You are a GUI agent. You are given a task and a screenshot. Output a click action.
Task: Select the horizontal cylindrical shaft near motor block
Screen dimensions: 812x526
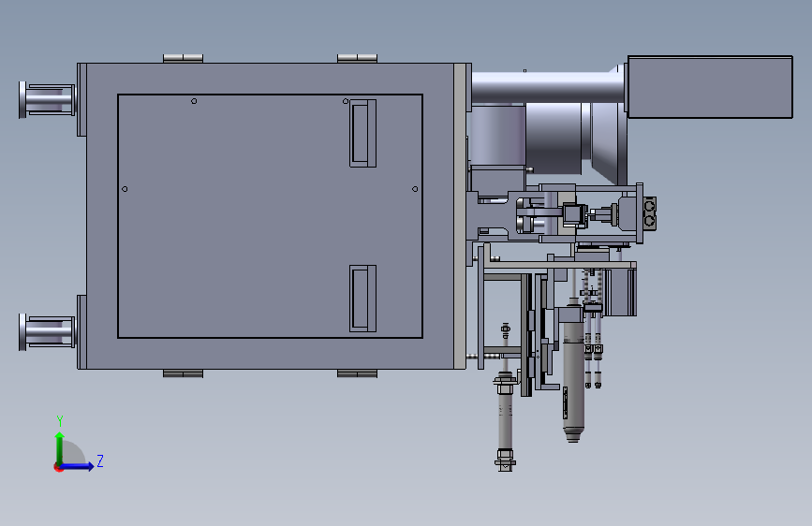pyautogui.click(x=546, y=87)
